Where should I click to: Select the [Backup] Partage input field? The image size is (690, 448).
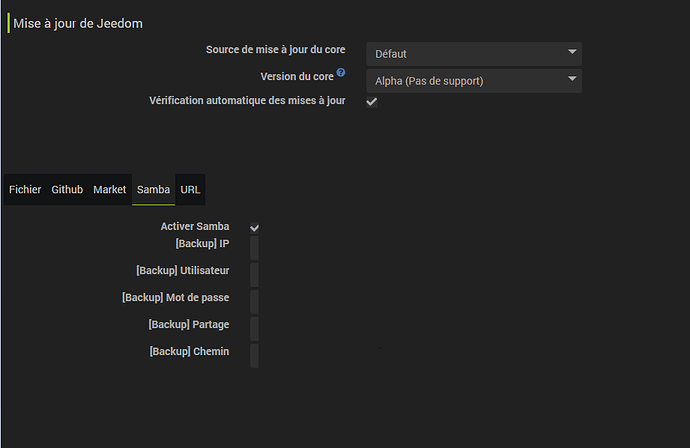tap(254, 329)
